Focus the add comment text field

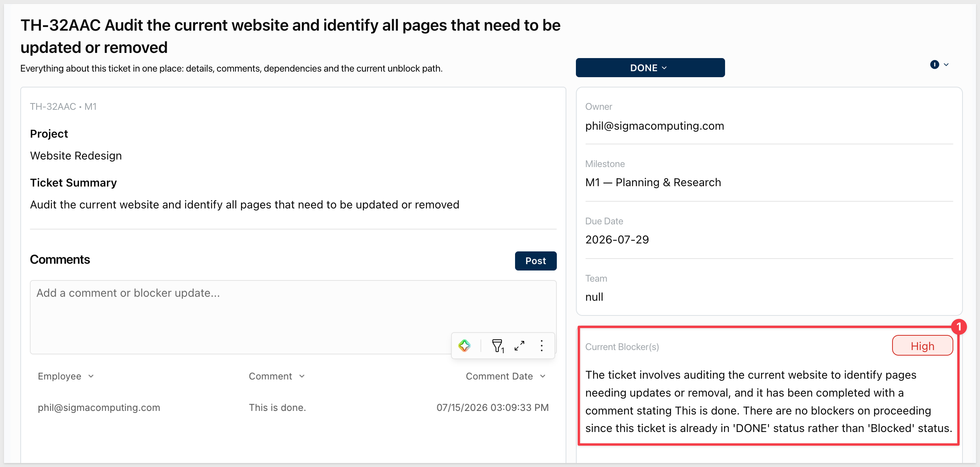[293, 317]
